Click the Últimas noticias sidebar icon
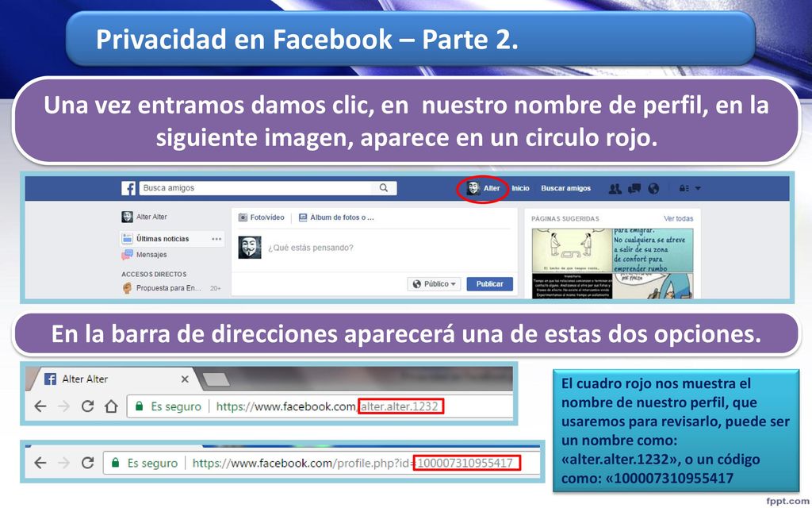 [127, 238]
